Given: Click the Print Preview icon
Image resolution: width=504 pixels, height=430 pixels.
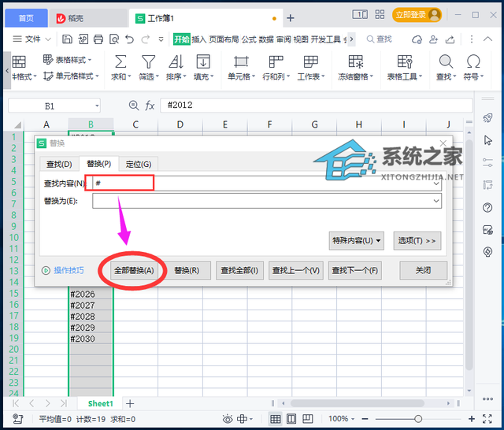Looking at the screenshot, I should click(114, 39).
